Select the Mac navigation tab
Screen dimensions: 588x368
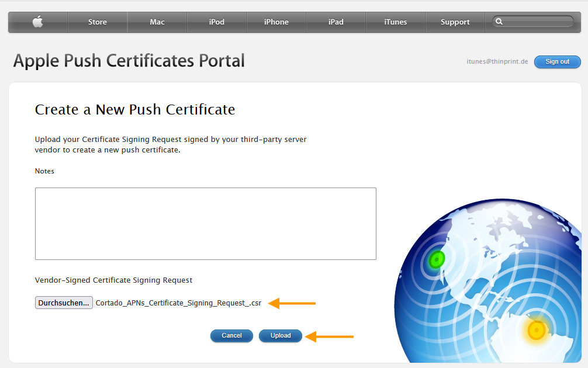[157, 22]
